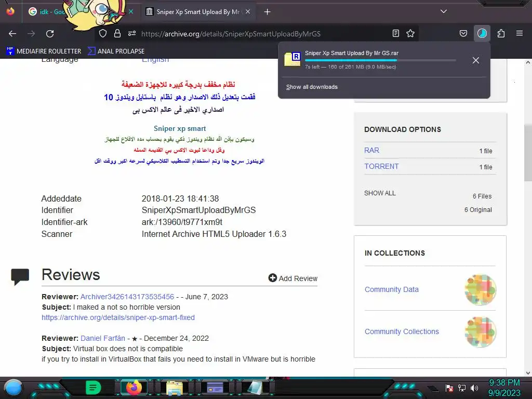Click the Community Data collection thumbnail
532x399 pixels.
[x=481, y=289]
